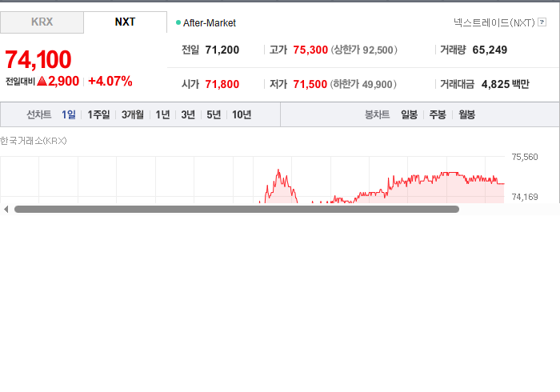The image size is (560, 392).
Task: Click the 74,169 chart axis value
Action: [x=525, y=197]
